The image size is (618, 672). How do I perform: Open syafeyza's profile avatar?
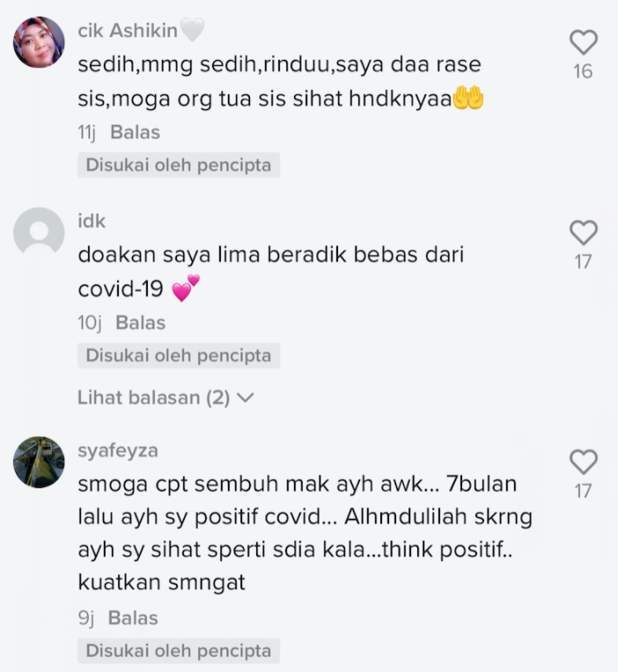39,462
